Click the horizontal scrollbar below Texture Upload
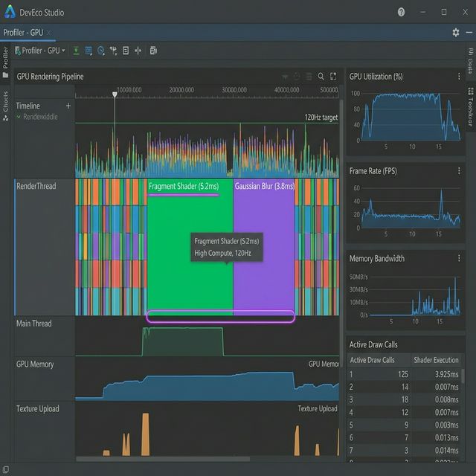 point(163,459)
